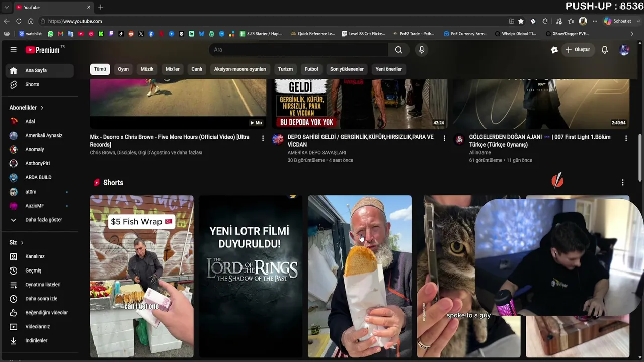644x362 pixels.
Task: Click the favorite star in the address bar
Action: tap(521, 21)
